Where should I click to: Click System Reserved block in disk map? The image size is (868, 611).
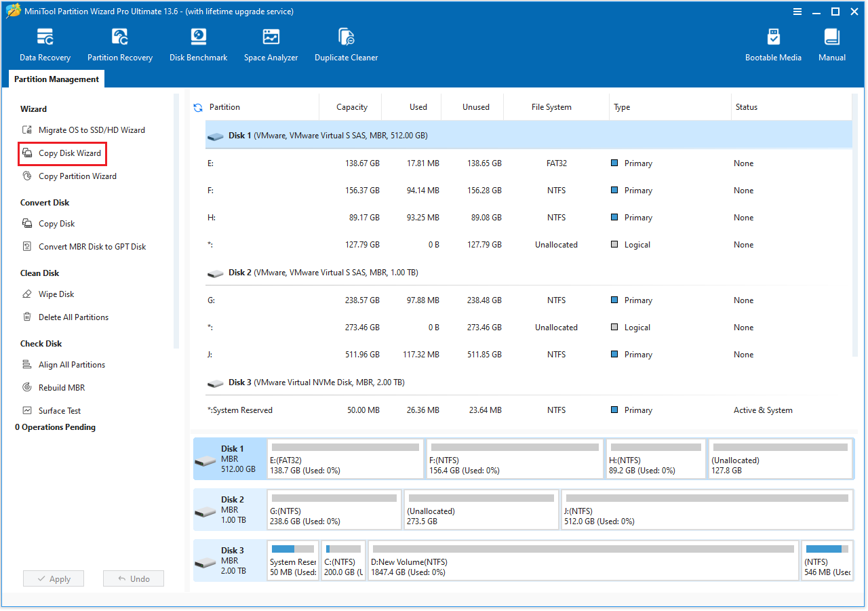pyautogui.click(x=293, y=561)
